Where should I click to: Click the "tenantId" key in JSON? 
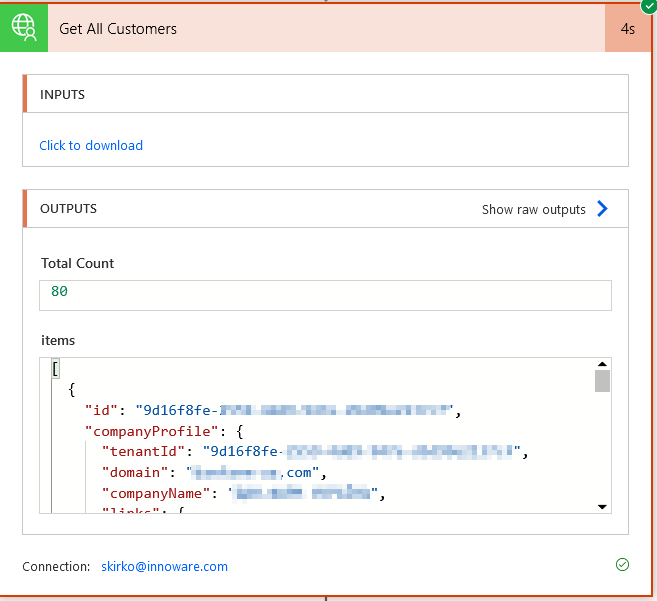(143, 451)
